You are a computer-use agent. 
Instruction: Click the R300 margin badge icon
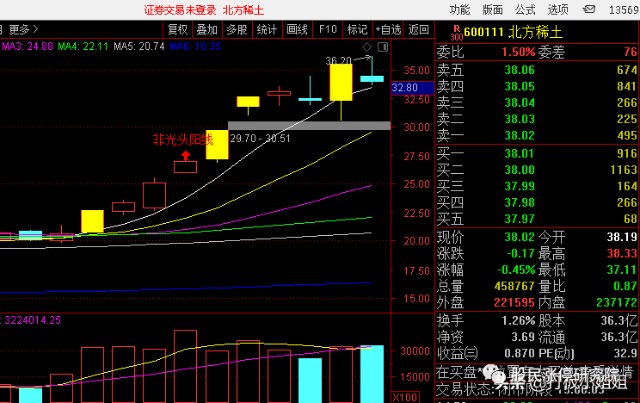click(x=457, y=33)
